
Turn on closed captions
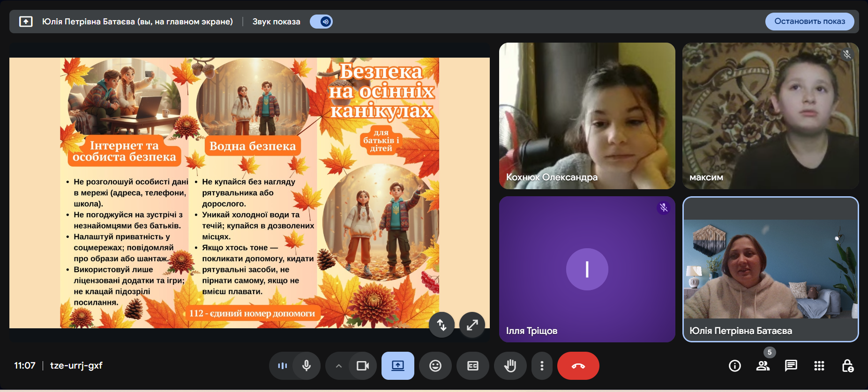pyautogui.click(x=473, y=366)
